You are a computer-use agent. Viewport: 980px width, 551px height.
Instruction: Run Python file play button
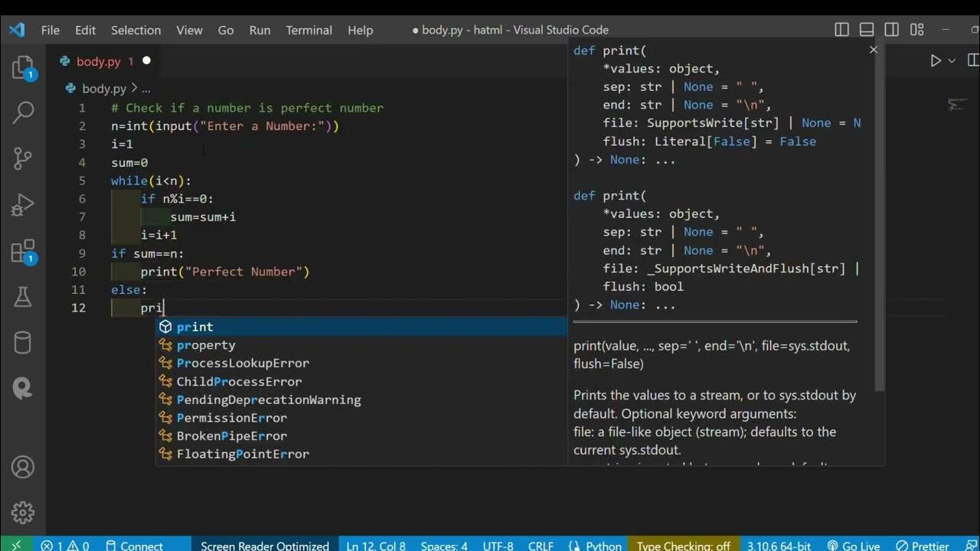936,60
